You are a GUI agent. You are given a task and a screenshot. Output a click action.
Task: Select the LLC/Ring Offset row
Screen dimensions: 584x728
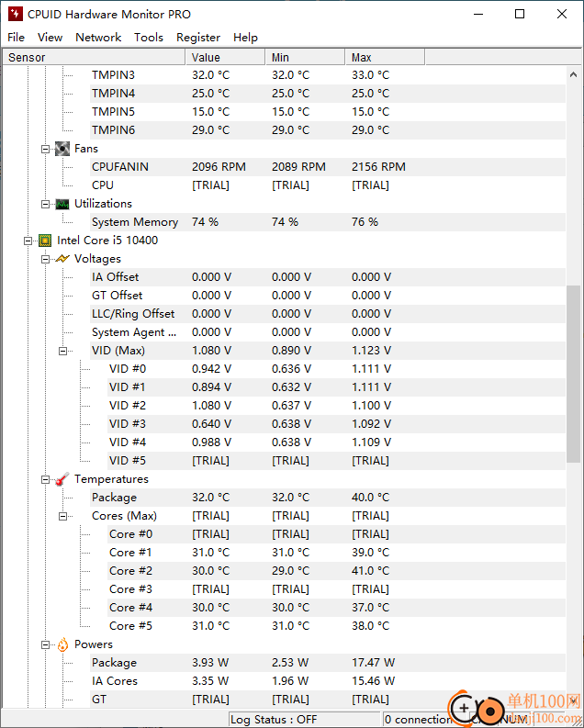coord(328,314)
